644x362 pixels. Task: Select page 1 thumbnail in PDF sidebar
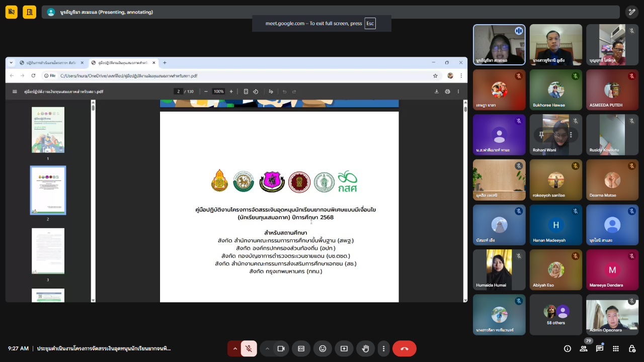click(x=48, y=130)
